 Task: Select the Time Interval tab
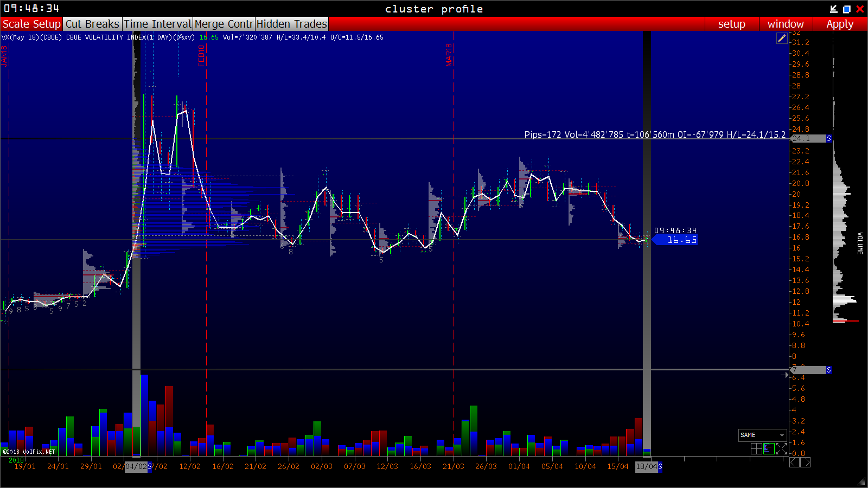point(157,24)
